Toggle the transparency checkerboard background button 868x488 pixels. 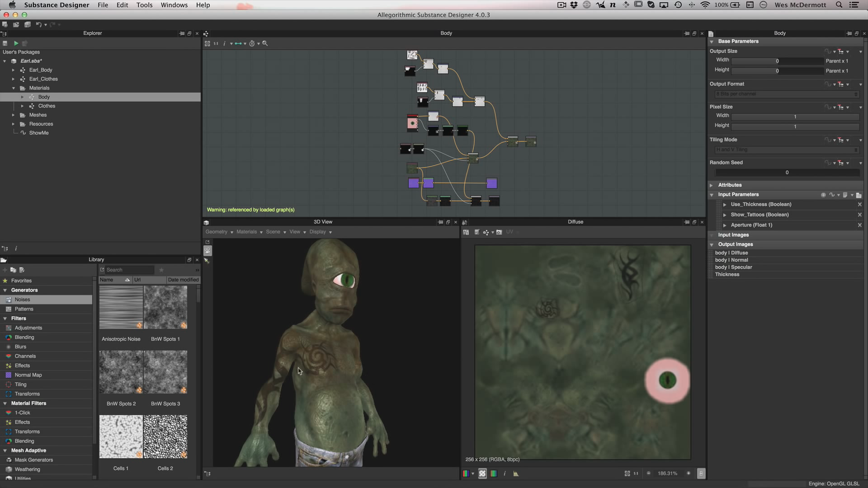click(x=482, y=474)
